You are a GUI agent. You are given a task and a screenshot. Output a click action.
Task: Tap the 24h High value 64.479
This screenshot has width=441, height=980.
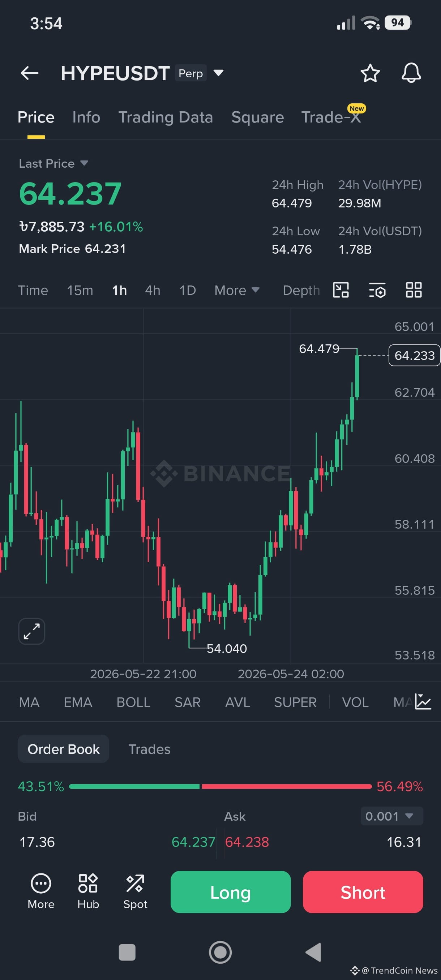pos(292,203)
